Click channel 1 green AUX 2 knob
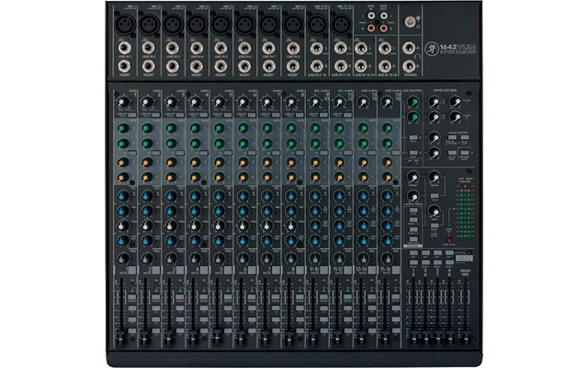This screenshot has width=588, height=368. (123, 144)
